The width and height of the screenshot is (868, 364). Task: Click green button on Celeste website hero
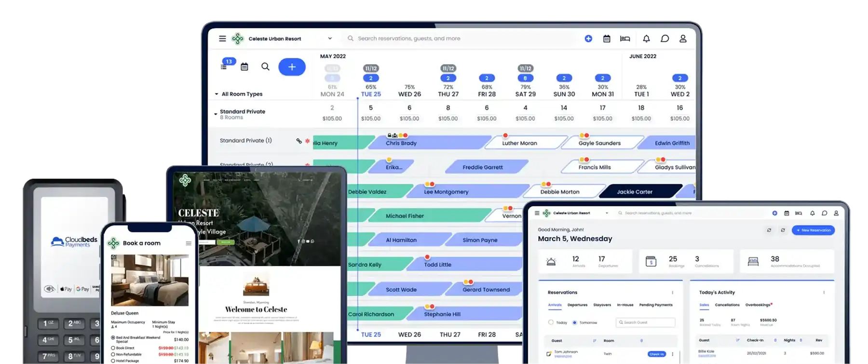[225, 242]
